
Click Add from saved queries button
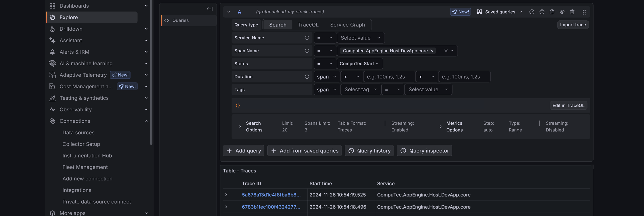[x=304, y=151]
